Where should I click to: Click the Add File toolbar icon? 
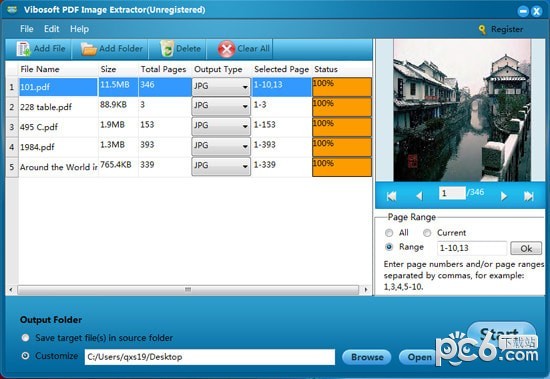click(x=23, y=49)
